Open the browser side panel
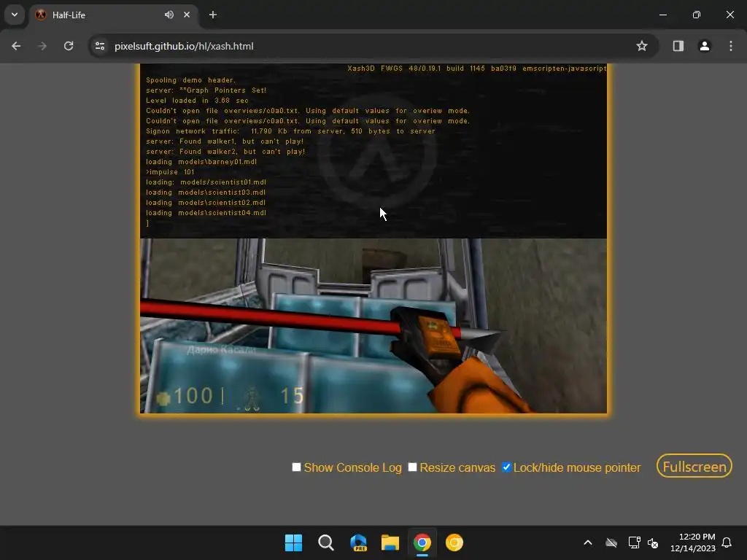Screen dimensions: 747x560 (x=678, y=46)
